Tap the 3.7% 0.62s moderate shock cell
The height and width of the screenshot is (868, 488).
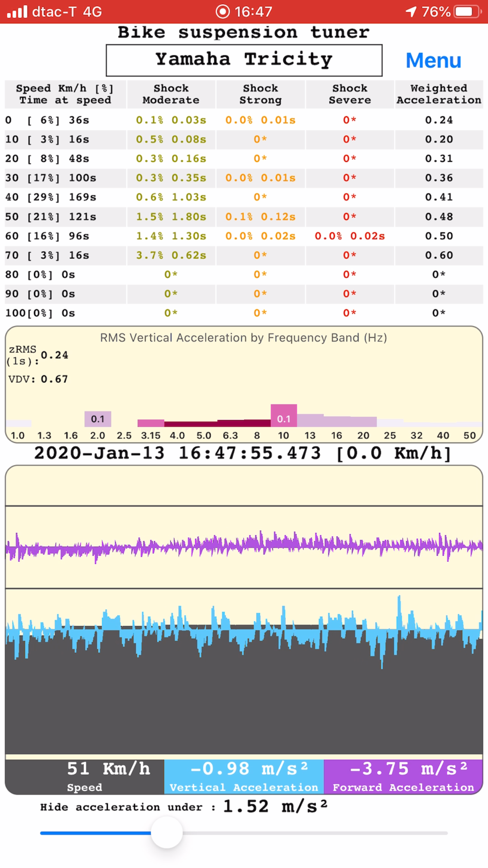point(171,255)
